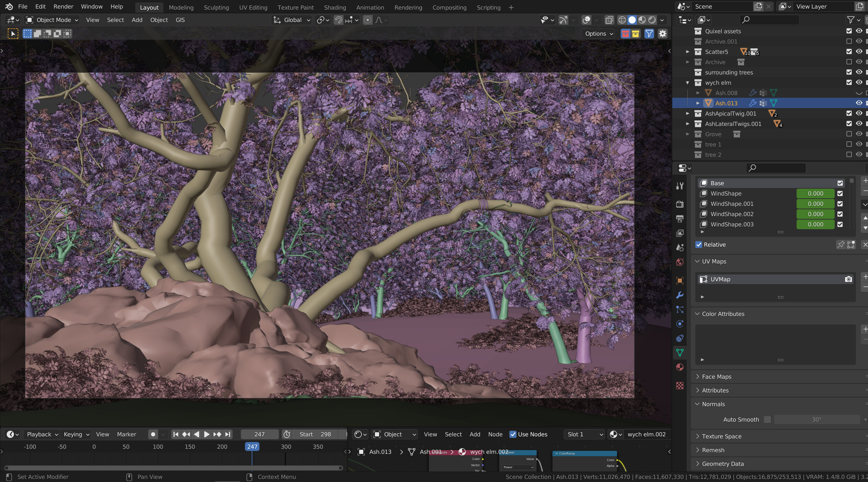Open the Keying dropdown in timeline

coord(76,434)
